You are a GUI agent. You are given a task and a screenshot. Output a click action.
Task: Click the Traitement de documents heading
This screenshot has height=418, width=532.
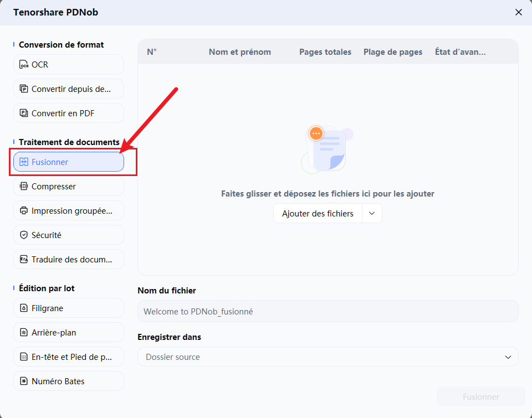click(x=69, y=142)
